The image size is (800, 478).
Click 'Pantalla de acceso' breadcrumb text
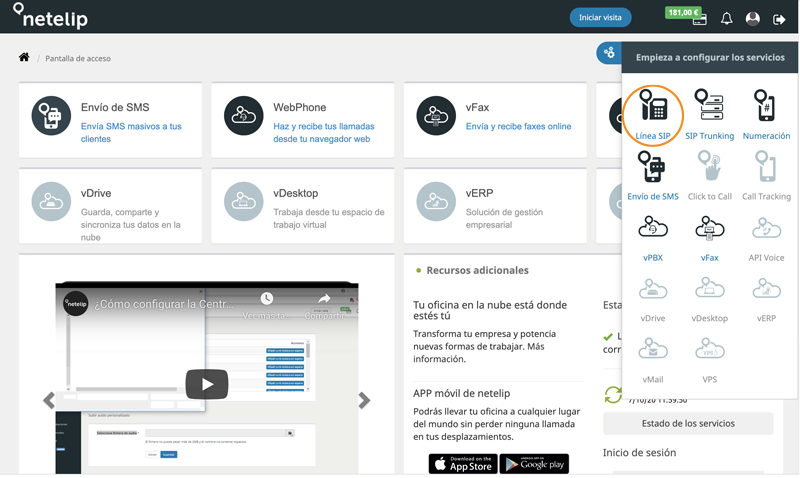78,59
